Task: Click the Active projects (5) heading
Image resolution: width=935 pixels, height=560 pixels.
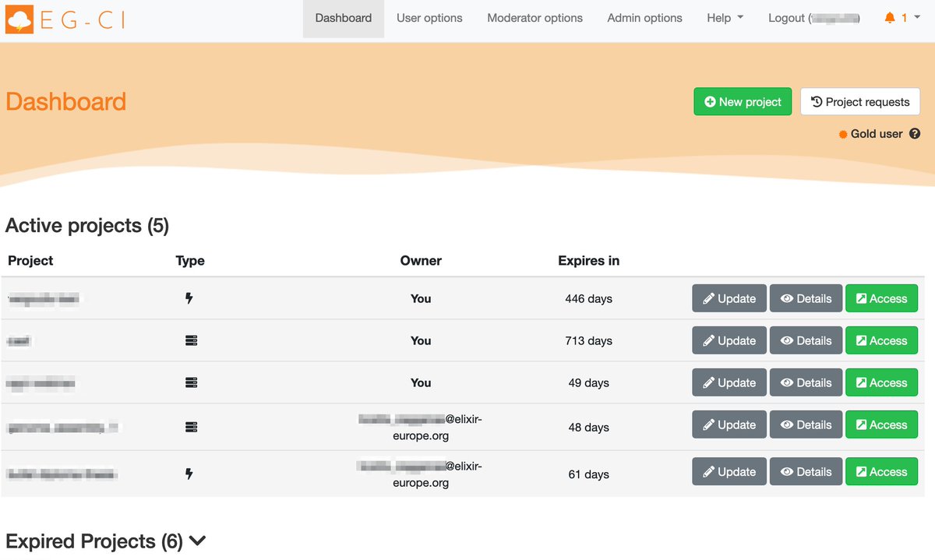Action: coord(87,226)
